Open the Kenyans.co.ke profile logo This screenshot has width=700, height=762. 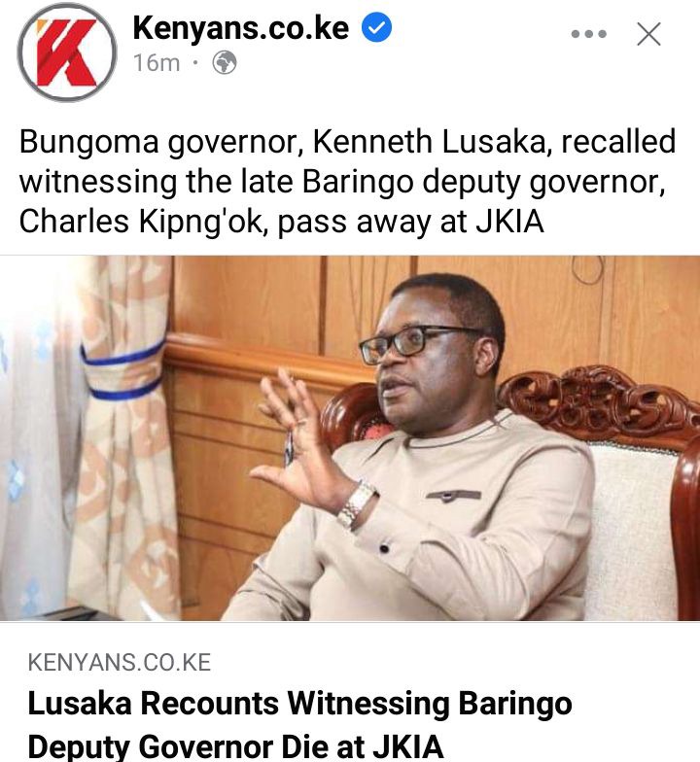67,52
